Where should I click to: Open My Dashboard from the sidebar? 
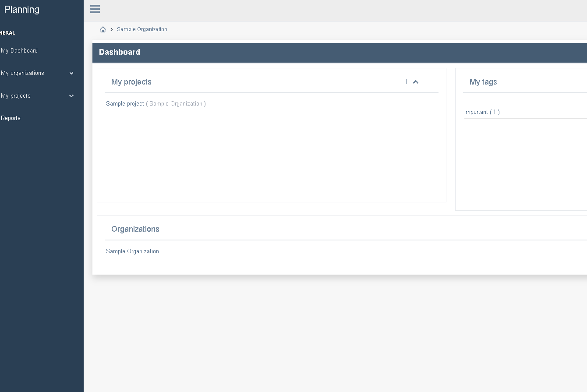(19, 51)
